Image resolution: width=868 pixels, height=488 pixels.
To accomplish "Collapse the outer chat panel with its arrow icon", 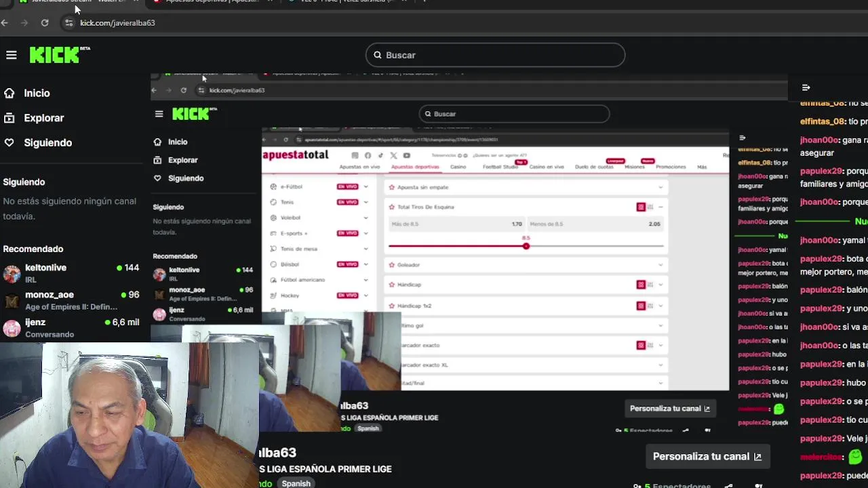I will click(x=806, y=87).
